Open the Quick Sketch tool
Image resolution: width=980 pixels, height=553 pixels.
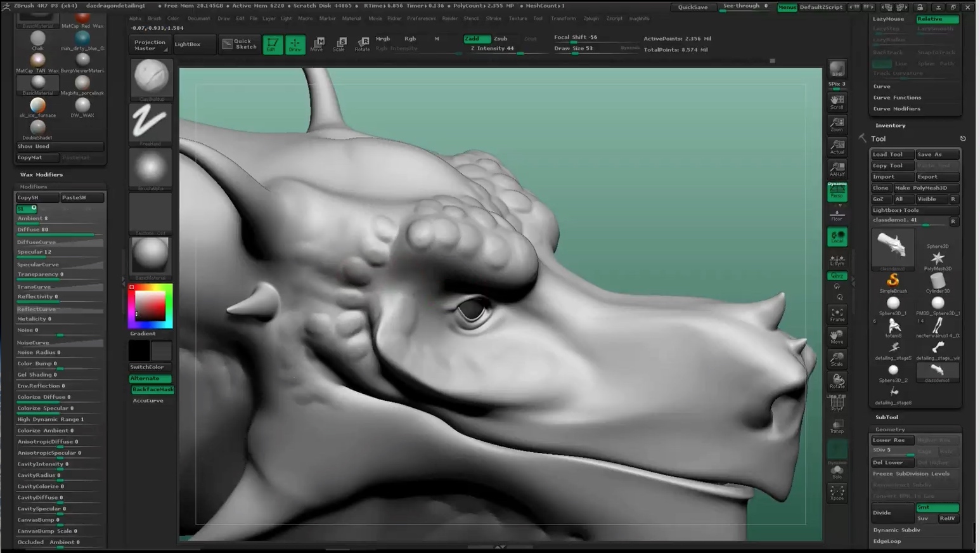240,44
